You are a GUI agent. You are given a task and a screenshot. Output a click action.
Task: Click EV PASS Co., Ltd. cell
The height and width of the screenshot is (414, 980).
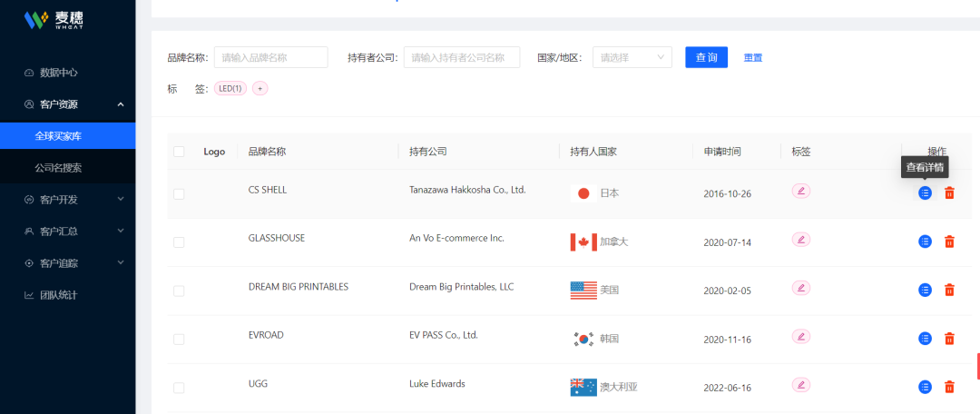(444, 335)
